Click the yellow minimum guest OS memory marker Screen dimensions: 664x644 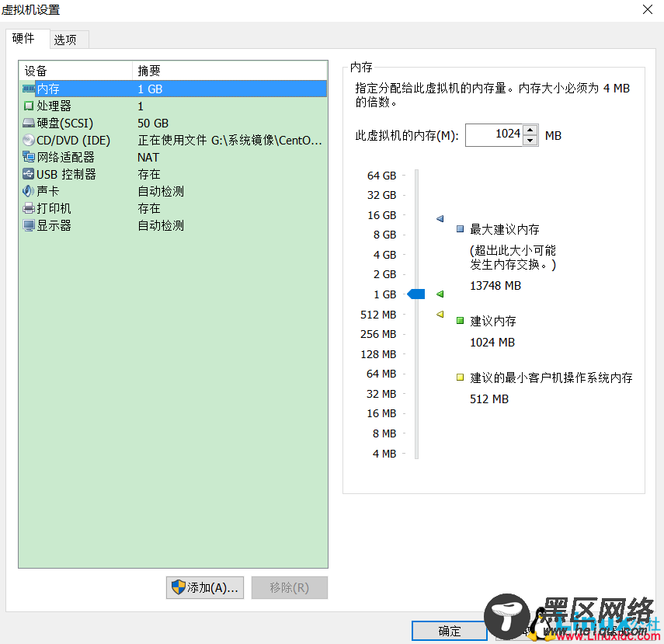(440, 315)
